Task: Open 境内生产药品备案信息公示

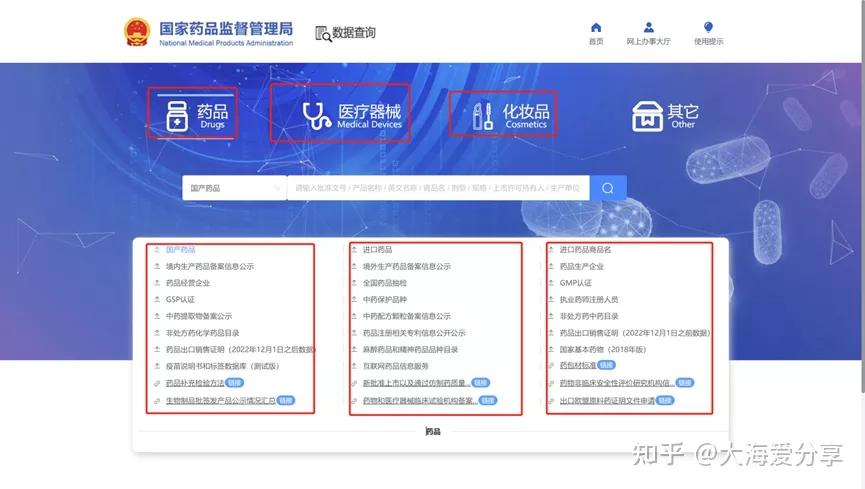Action: 210,267
